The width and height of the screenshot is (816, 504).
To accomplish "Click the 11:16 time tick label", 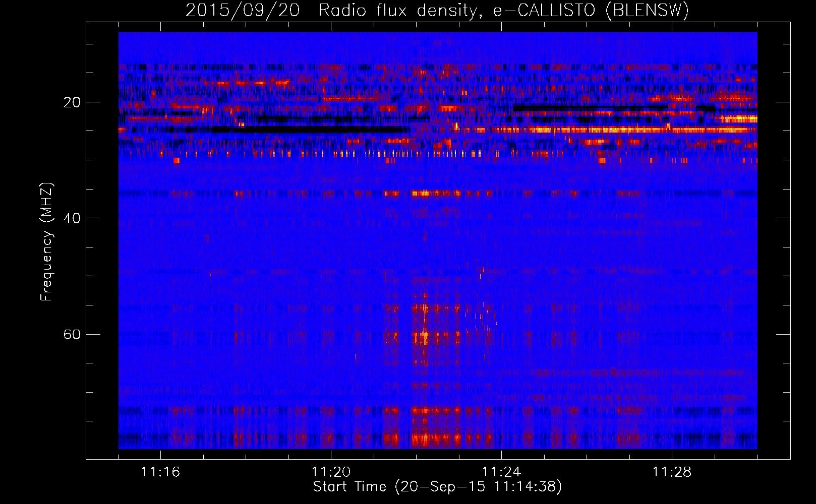I will tap(160, 472).
